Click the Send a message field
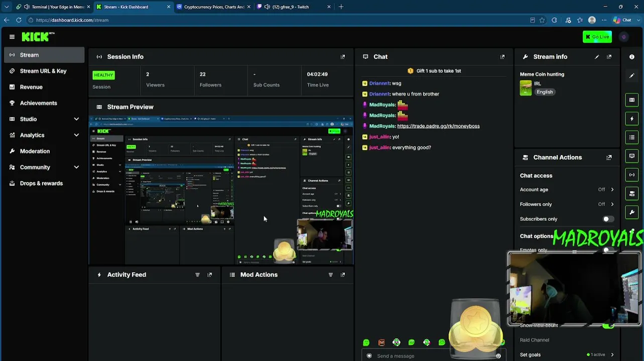The width and height of the screenshot is (644, 361). click(x=435, y=356)
